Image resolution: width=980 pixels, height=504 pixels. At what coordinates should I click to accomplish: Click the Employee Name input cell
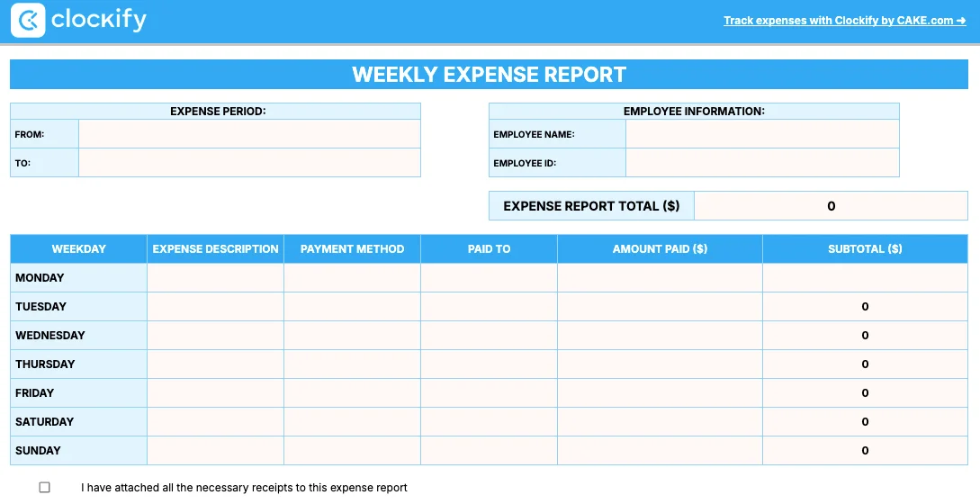(x=762, y=134)
